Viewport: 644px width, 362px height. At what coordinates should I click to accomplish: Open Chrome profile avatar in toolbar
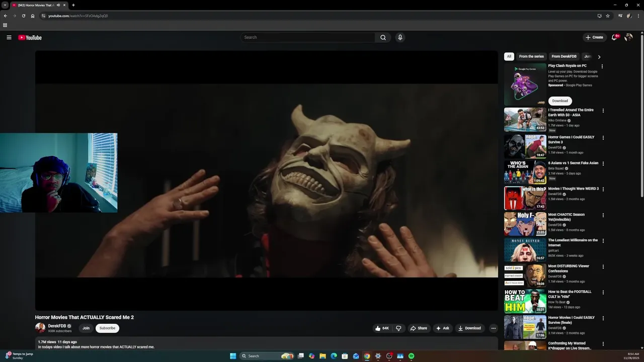tap(629, 16)
